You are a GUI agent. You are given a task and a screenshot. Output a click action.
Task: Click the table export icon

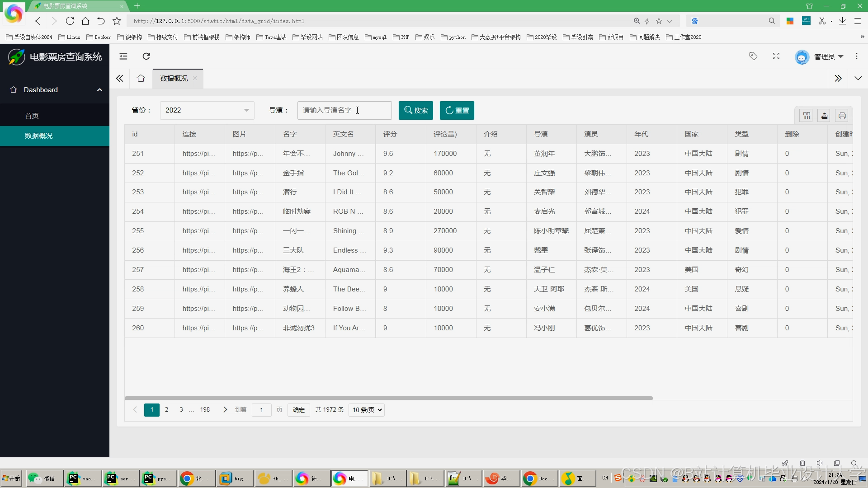[824, 116]
